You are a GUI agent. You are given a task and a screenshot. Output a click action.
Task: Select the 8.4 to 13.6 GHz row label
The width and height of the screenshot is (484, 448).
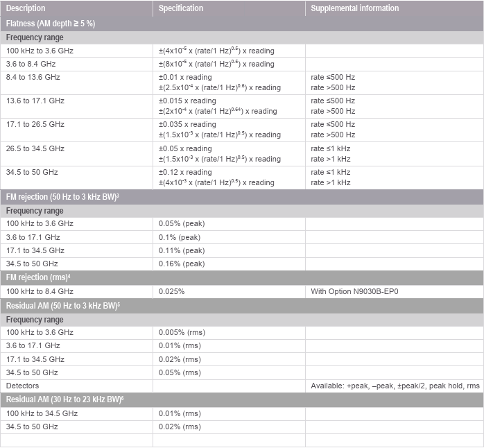point(33,77)
